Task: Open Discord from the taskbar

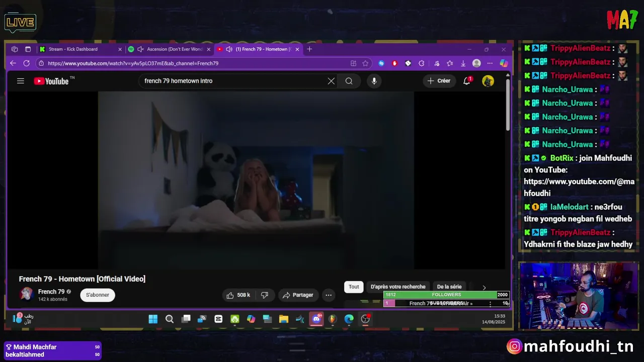Action: click(316, 319)
